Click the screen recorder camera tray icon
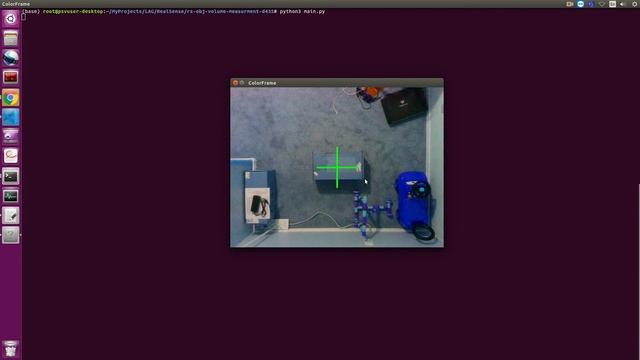Screen dimensions: 640x360 coord(570,4)
